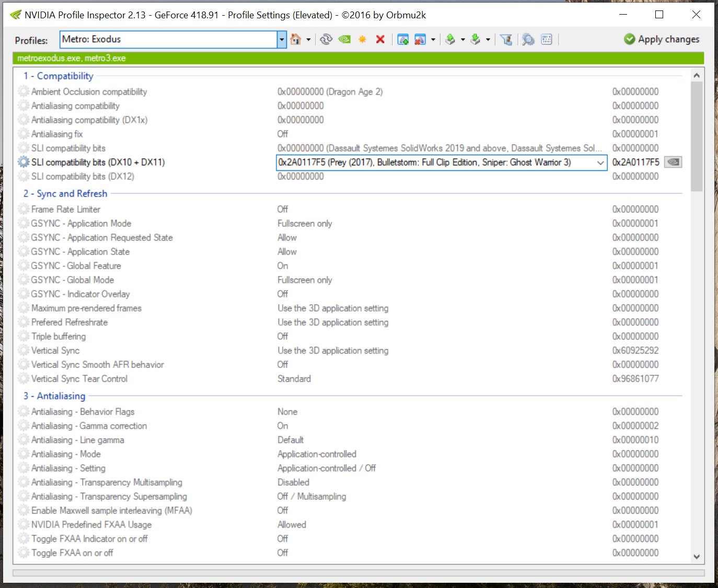Click the settings list scrollbar down arrow
The image size is (718, 588).
tap(697, 557)
